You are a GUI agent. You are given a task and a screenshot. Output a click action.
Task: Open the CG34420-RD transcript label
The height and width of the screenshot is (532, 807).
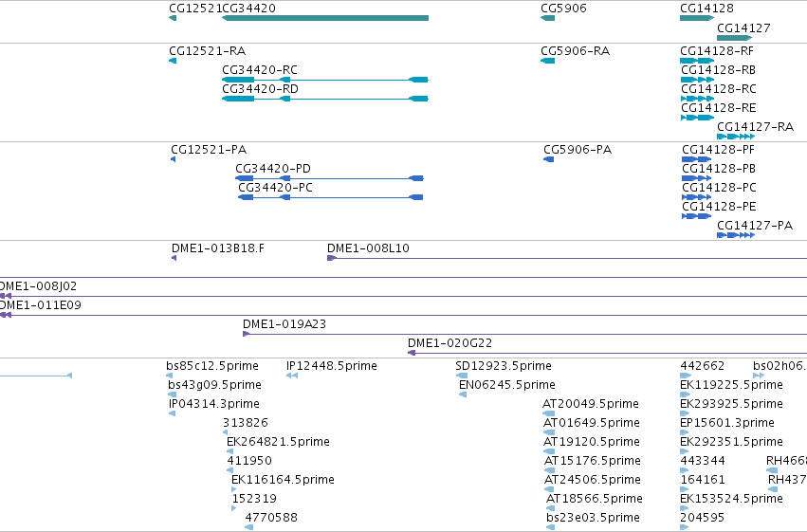pos(261,89)
